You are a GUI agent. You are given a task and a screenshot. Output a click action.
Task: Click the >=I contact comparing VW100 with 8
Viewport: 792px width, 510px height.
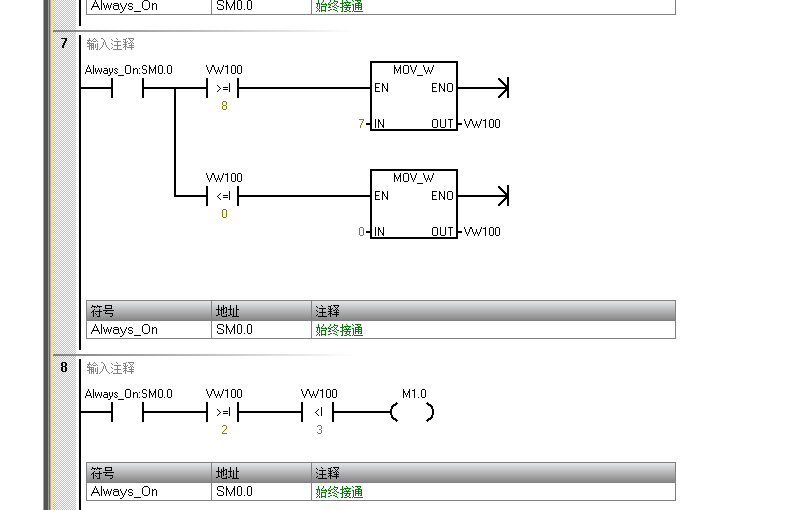[223, 88]
